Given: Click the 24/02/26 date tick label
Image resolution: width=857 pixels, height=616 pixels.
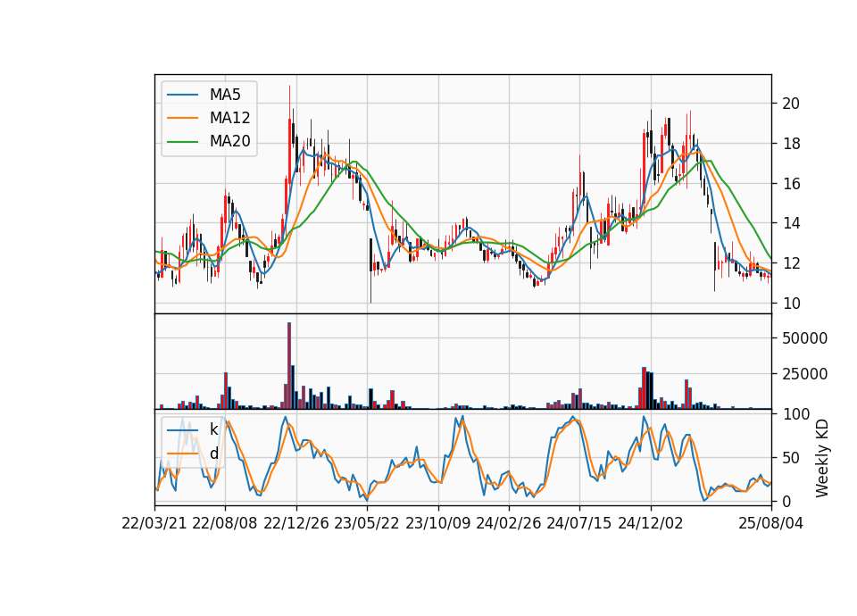Looking at the screenshot, I should pyautogui.click(x=508, y=523).
